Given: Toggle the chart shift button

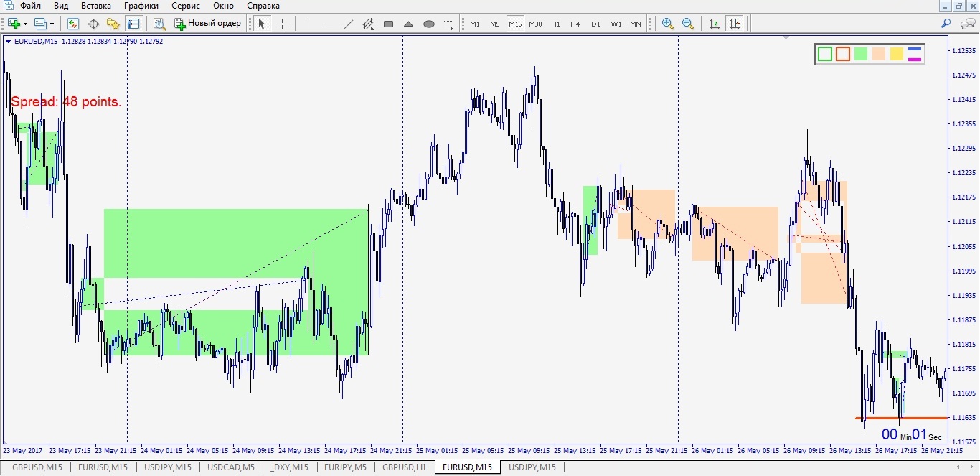Looking at the screenshot, I should (735, 24).
